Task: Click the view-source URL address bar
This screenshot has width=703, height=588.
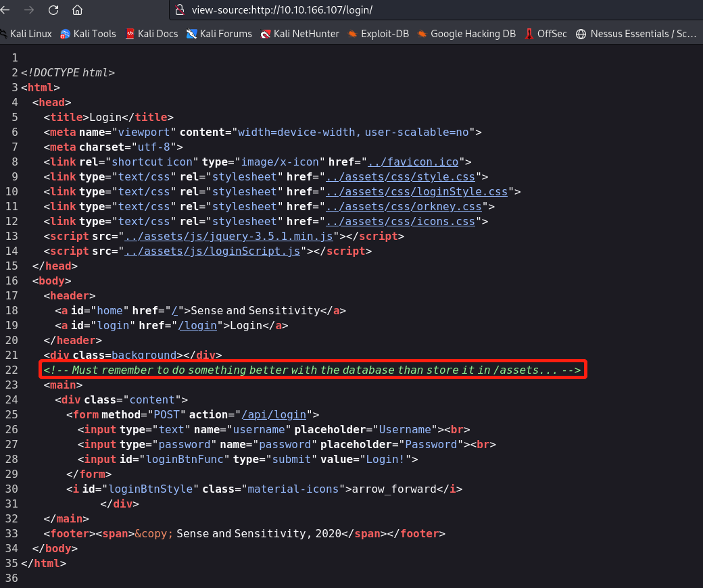Action: tap(406, 10)
